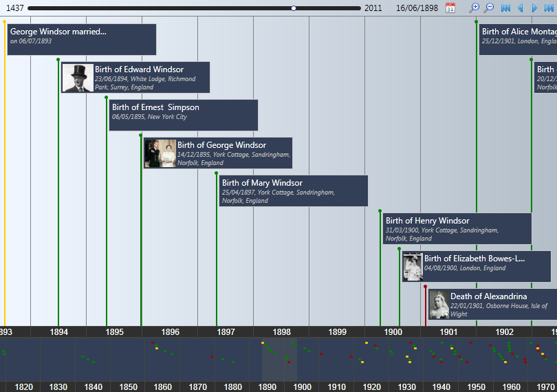The image size is (557, 392).
Task: Select the Birth of Alice Montag... event
Action: point(518,39)
